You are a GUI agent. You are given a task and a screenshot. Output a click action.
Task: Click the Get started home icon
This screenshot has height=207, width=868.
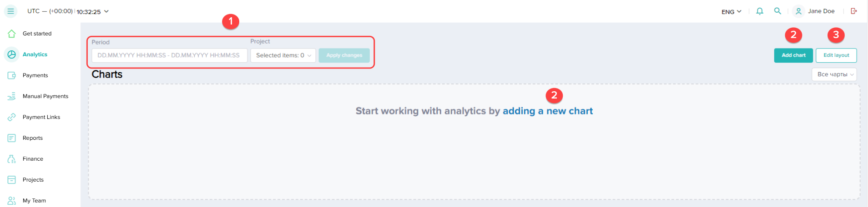coord(12,34)
